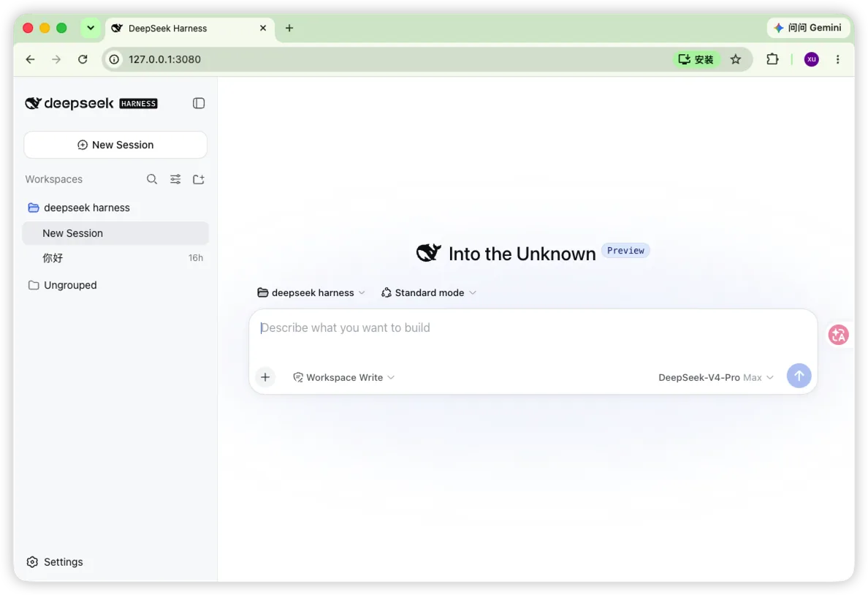Image resolution: width=868 pixels, height=595 pixels.
Task: Click the plus attachment button in prompt box
Action: [265, 377]
